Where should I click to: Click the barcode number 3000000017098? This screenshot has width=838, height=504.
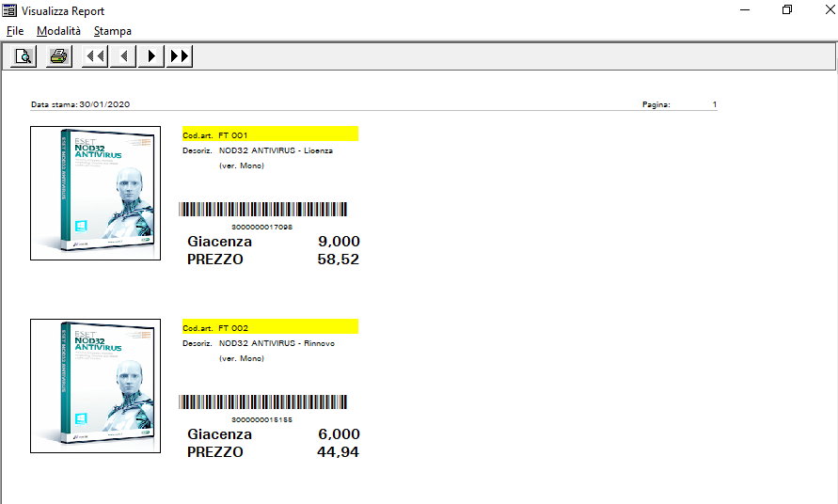click(x=261, y=228)
